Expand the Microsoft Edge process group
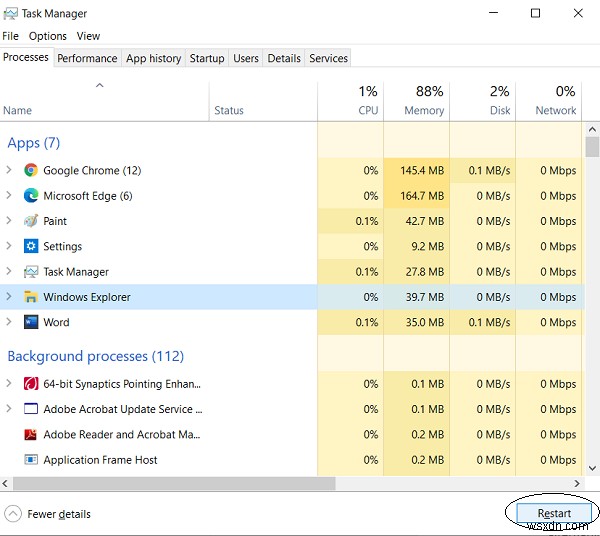The width and height of the screenshot is (600, 536). (x=9, y=196)
